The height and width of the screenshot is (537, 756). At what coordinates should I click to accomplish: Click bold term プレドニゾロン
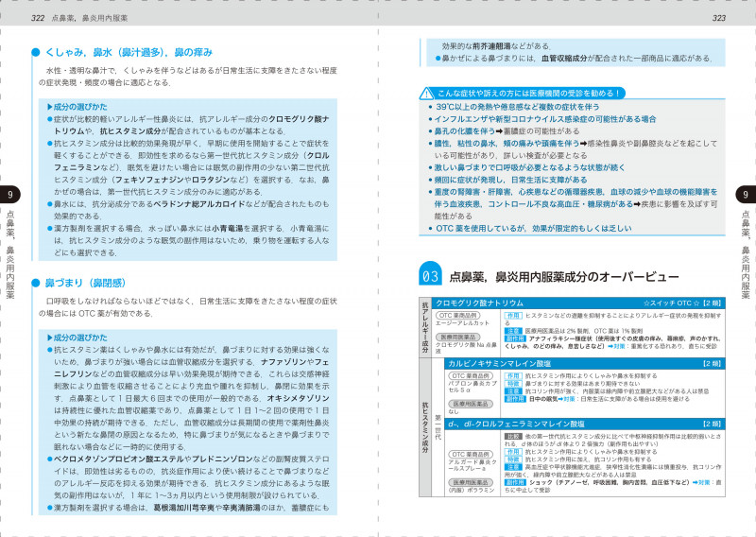coord(222,459)
